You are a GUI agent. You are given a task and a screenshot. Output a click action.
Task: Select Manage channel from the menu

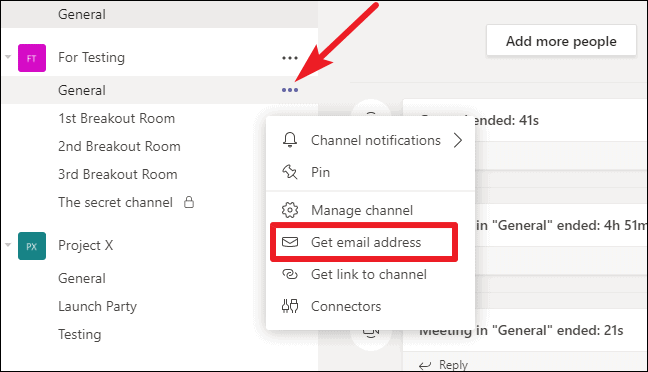coord(362,210)
